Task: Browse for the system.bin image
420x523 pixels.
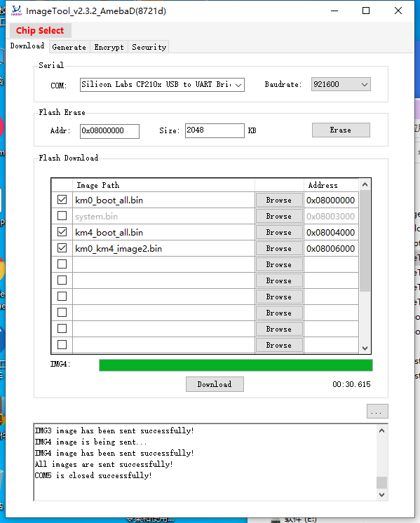Action: [279, 216]
